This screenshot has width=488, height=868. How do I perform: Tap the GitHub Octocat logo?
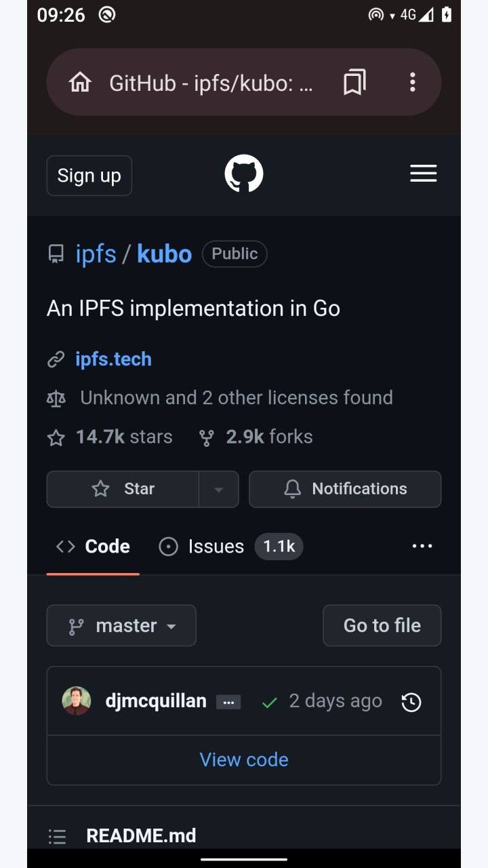tap(244, 174)
